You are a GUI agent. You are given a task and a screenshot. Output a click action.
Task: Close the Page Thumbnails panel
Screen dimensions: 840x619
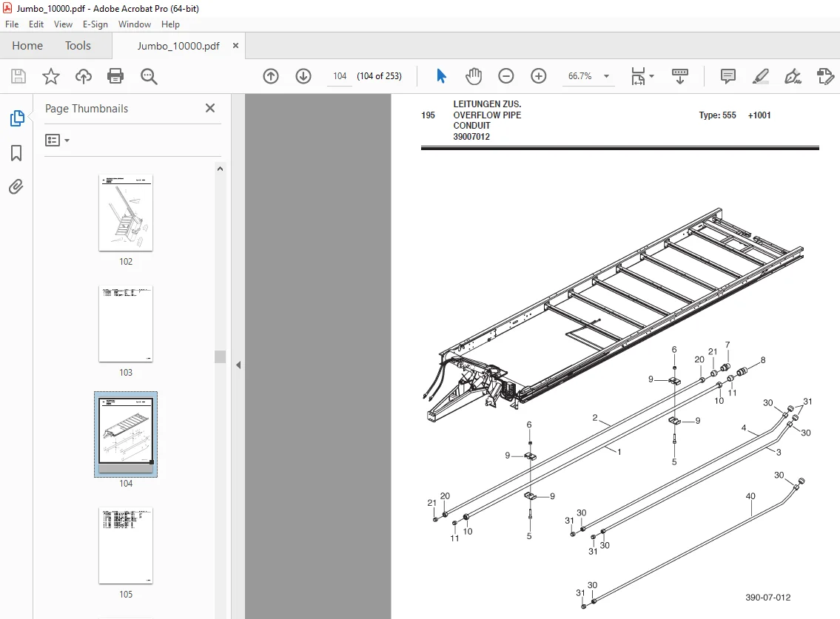[210, 108]
